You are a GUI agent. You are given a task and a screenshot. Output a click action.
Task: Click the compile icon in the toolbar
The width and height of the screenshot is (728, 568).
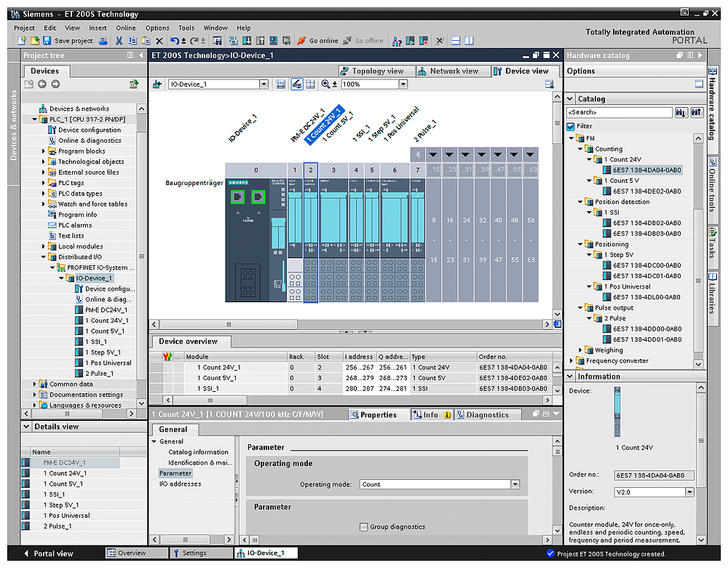234,41
